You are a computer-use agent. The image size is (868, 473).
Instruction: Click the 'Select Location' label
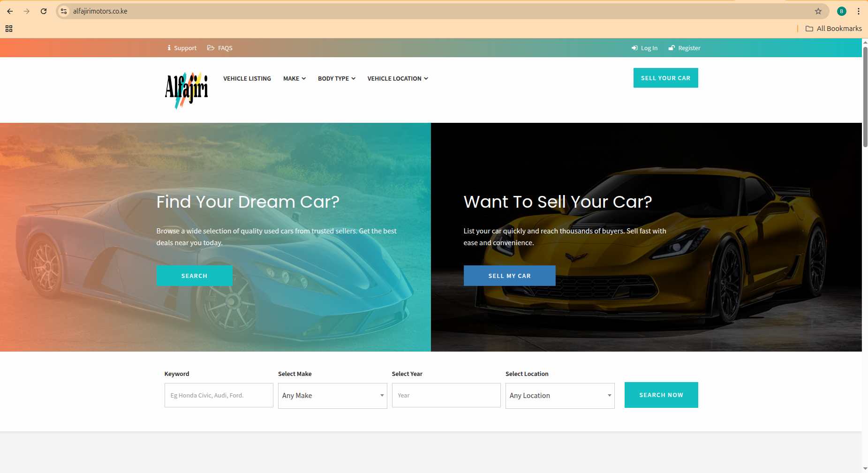[x=527, y=374]
